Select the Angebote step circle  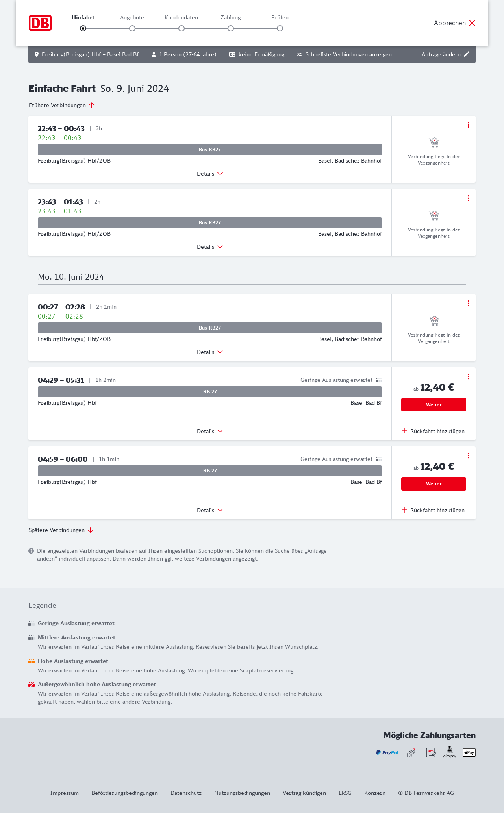click(x=132, y=28)
